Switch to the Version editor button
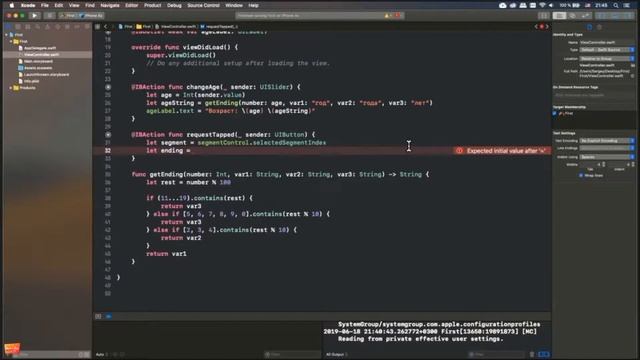The image size is (640, 360). pyautogui.click(x=586, y=16)
